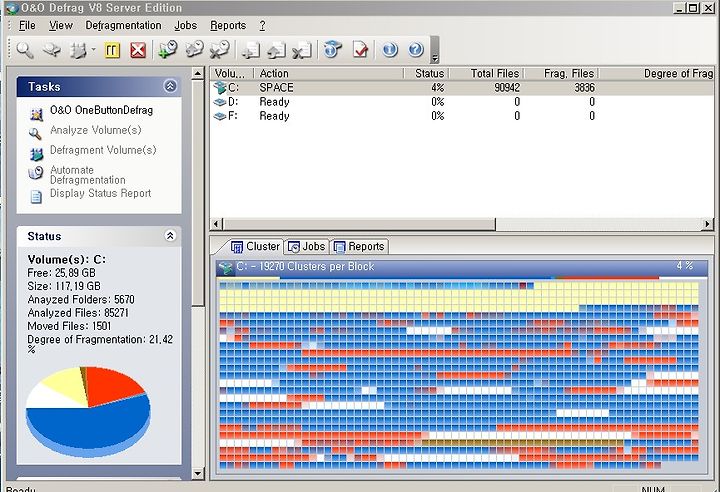Viewport: 720px width, 492px height.
Task: Click the C: drive icon in cluster header
Action: [225, 267]
